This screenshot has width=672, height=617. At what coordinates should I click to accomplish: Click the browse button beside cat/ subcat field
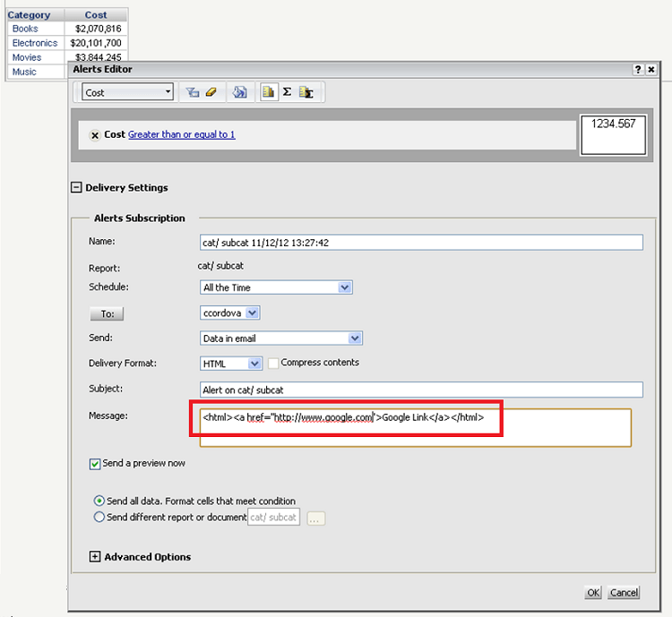pos(315,518)
